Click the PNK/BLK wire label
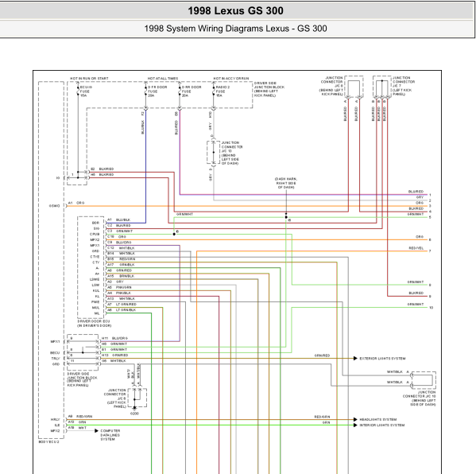The image size is (476, 474). coord(123,293)
